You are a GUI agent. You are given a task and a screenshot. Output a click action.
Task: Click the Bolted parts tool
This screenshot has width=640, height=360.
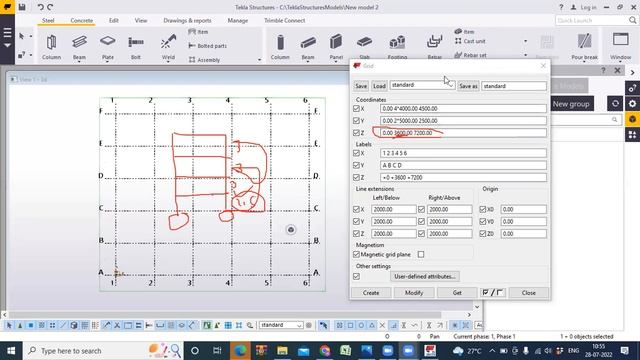[207, 46]
